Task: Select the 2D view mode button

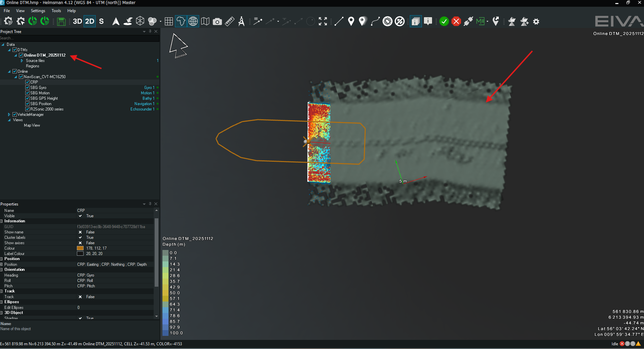Action: pyautogui.click(x=90, y=22)
